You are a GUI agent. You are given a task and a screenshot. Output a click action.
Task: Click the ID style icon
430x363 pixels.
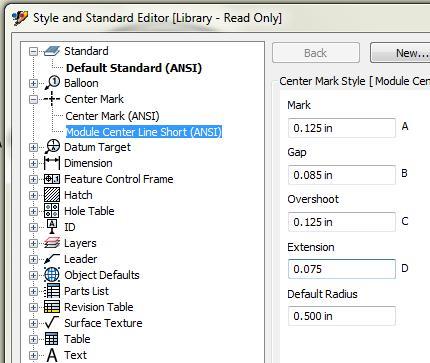[52, 227]
